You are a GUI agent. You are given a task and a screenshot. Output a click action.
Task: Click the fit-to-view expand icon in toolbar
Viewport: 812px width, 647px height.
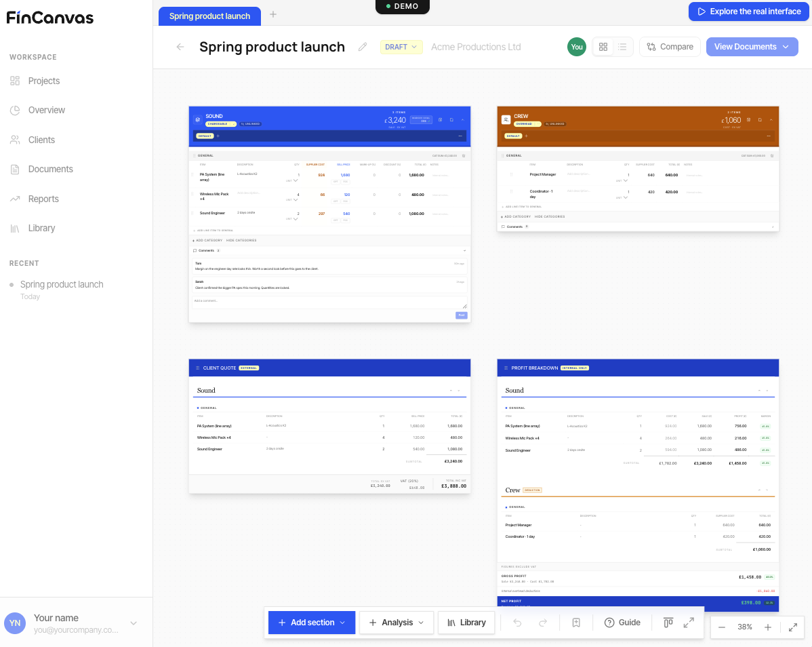tap(689, 622)
